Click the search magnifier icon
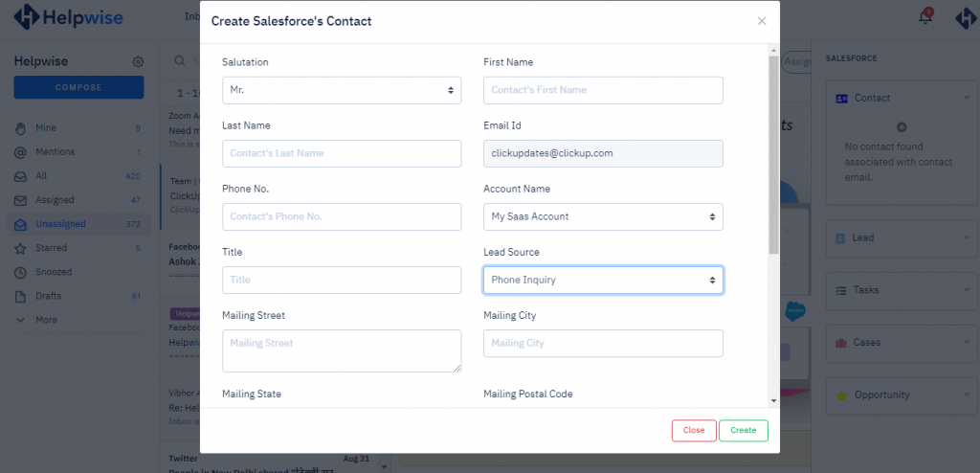The width and height of the screenshot is (980, 473). (179, 60)
